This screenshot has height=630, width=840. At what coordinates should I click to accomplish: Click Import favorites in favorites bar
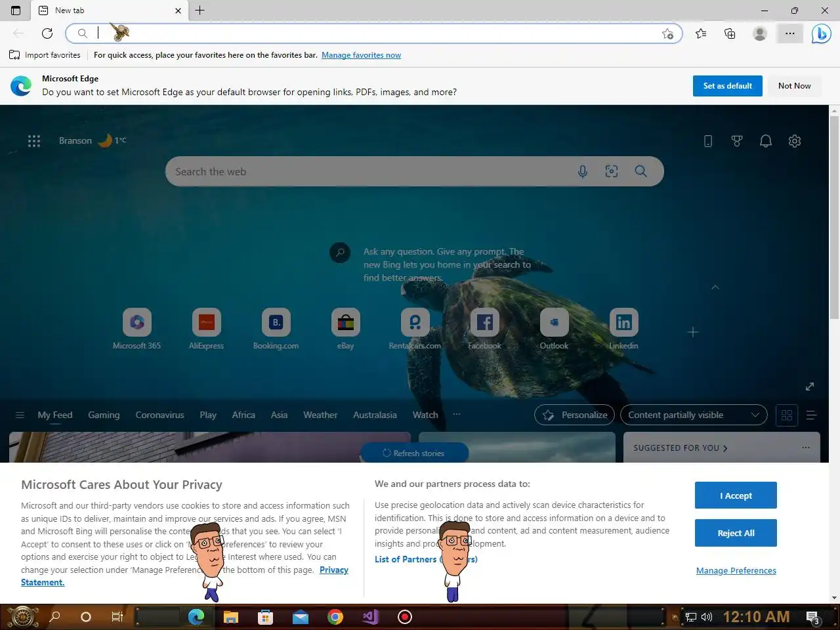tap(45, 55)
